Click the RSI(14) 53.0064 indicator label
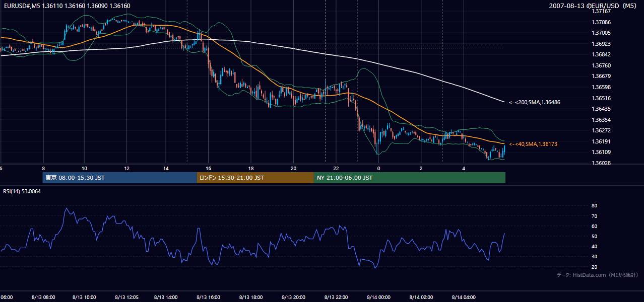This screenshot has height=302, width=644. coord(22,191)
